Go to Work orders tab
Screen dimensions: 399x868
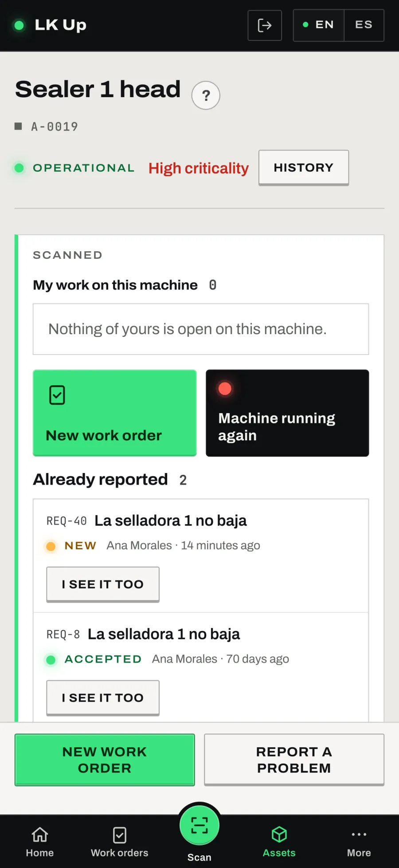pyautogui.click(x=120, y=842)
